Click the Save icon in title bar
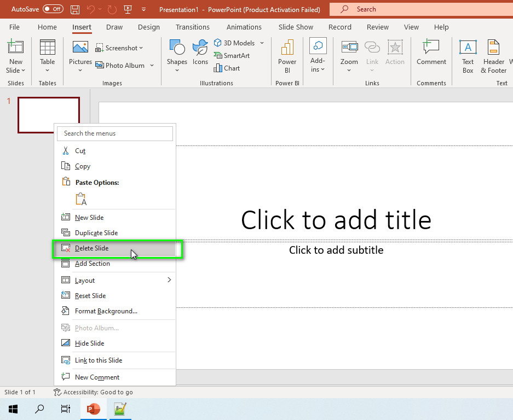The width and height of the screenshot is (513, 420). click(75, 9)
